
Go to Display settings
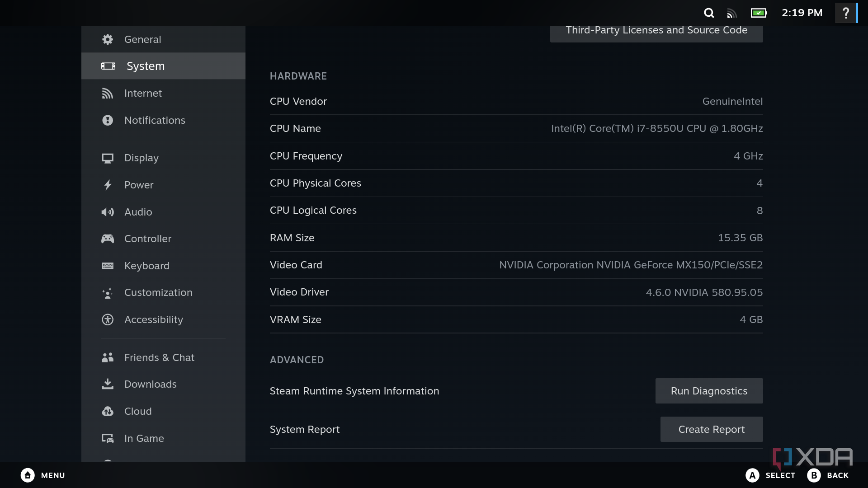(x=163, y=158)
